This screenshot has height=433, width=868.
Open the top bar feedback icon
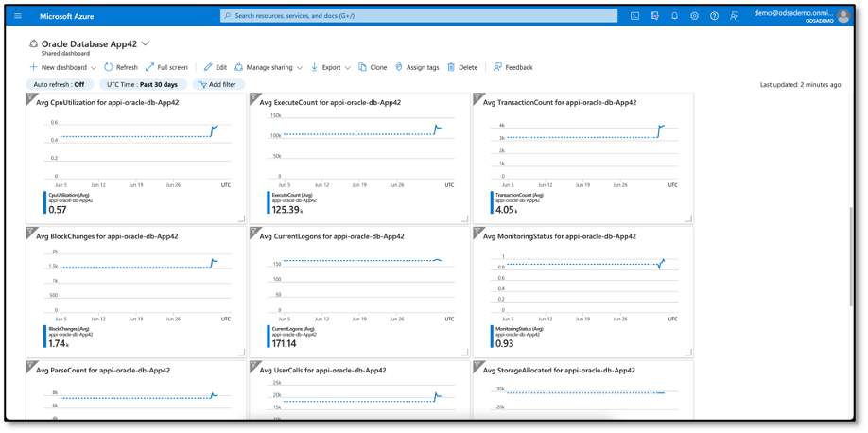click(x=734, y=16)
